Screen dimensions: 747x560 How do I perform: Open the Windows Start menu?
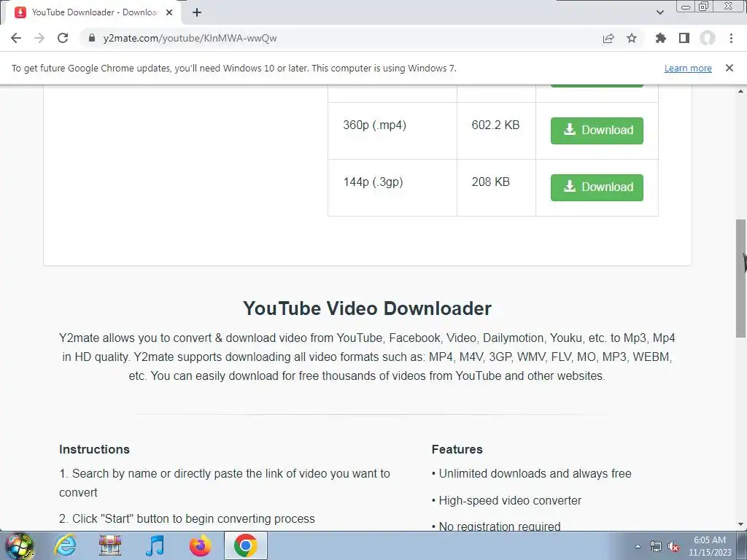click(x=20, y=545)
